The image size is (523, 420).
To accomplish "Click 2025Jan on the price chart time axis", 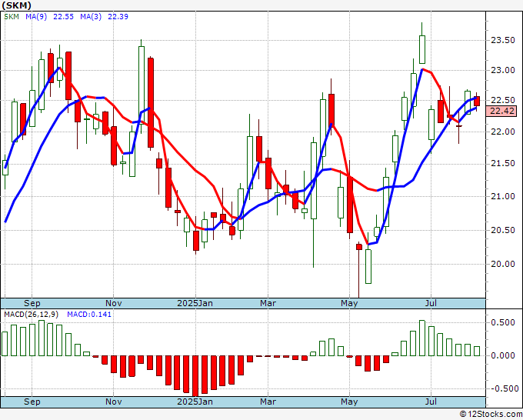I will point(195,303).
